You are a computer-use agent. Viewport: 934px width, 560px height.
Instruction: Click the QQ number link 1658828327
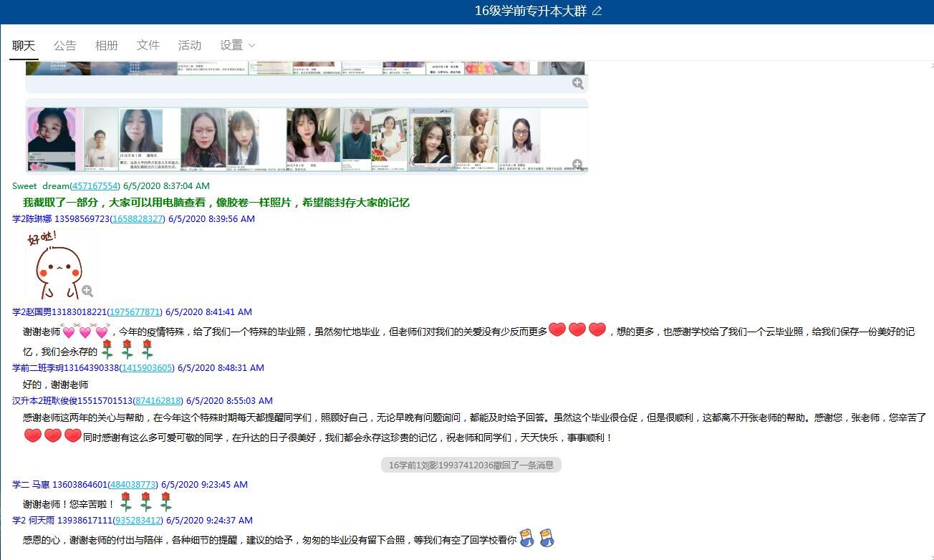pyautogui.click(x=138, y=219)
